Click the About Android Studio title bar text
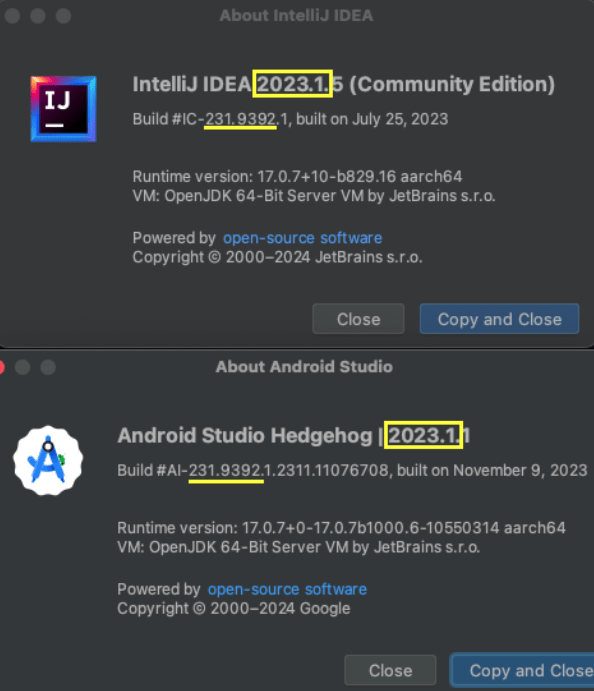The image size is (594, 691). (x=304, y=367)
